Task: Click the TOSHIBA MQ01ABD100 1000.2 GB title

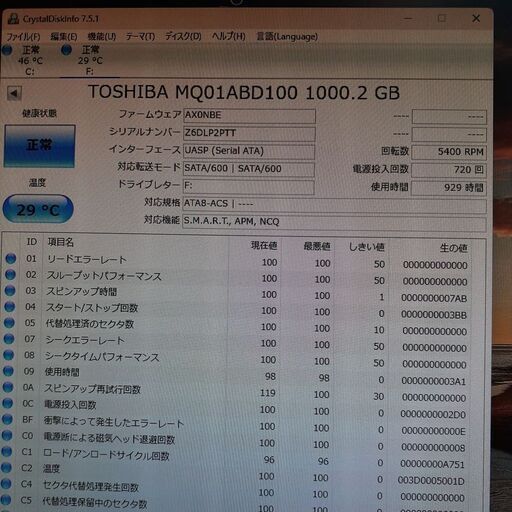Action: pyautogui.click(x=244, y=92)
